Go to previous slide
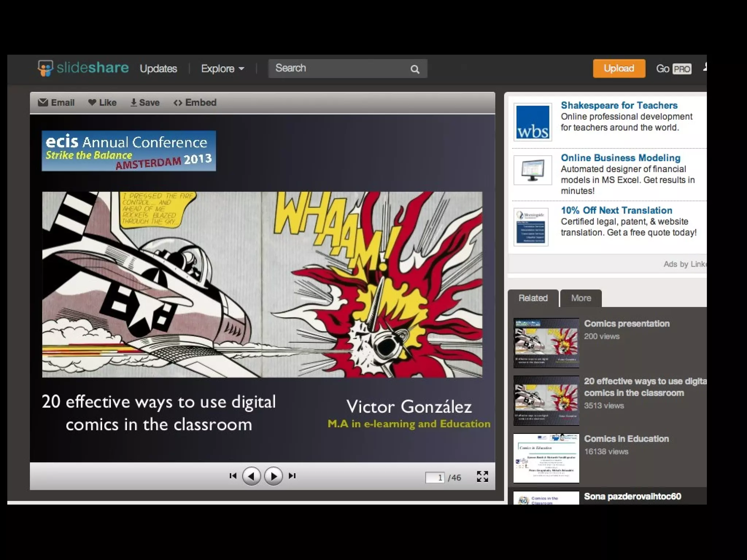The height and width of the screenshot is (560, 747). point(251,476)
